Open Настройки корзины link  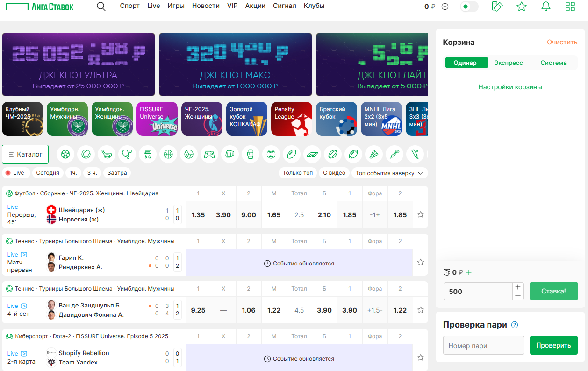[510, 87]
